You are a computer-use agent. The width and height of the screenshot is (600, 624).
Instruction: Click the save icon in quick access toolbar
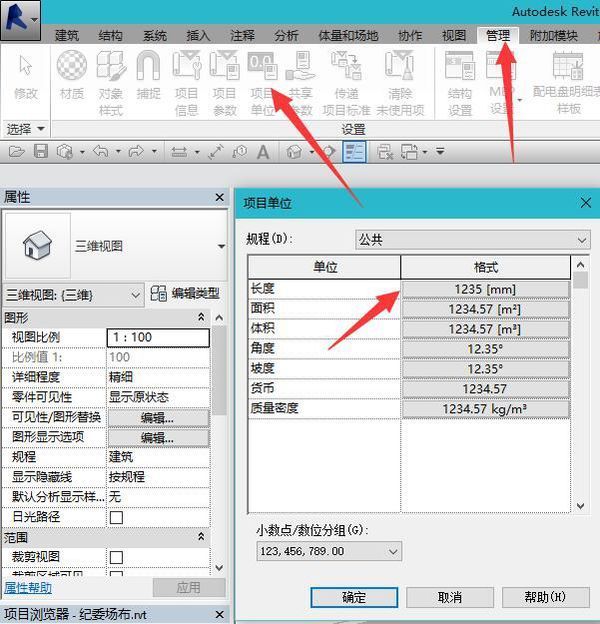pos(41,152)
